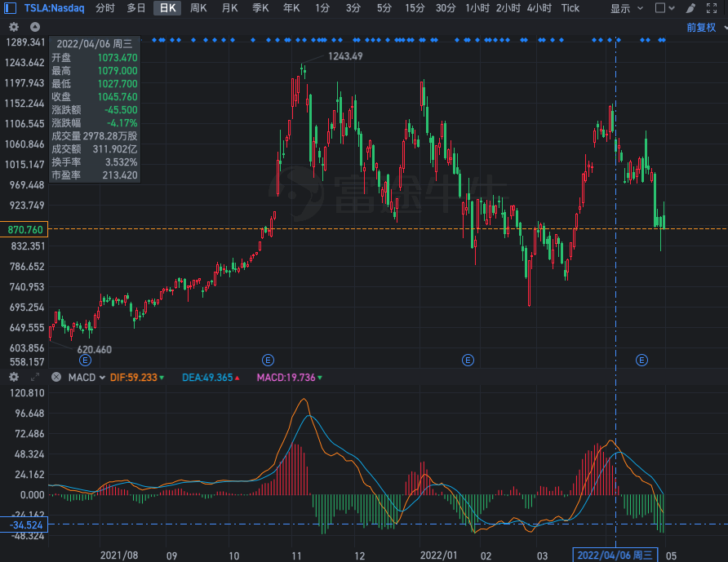Click the 120.810 MACD axis label
Screen dimensions: 728x562
28,393
